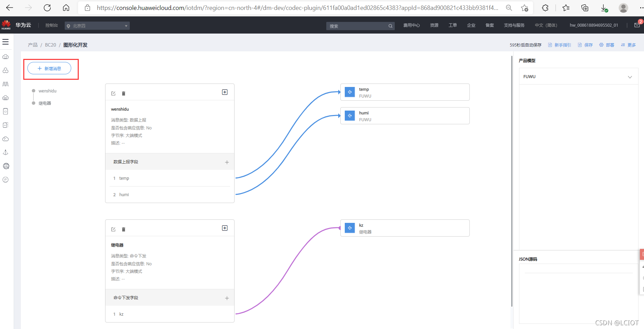Reload the current page
The height and width of the screenshot is (329, 644).
click(47, 8)
